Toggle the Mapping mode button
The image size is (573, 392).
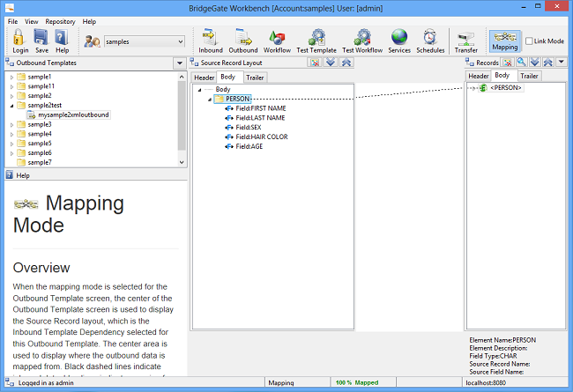(x=504, y=41)
